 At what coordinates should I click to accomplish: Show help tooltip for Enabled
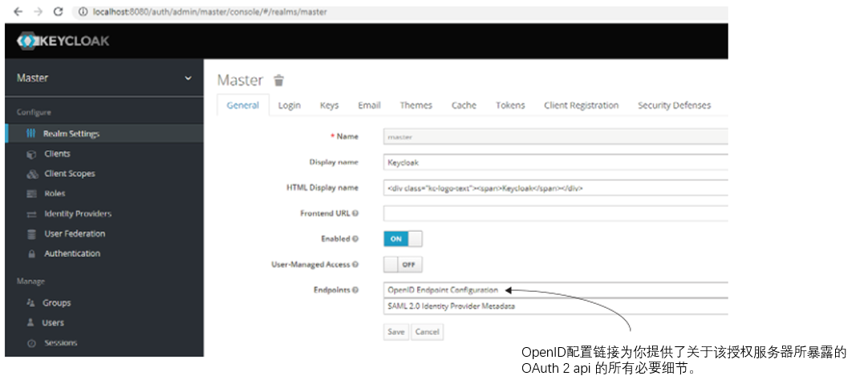pyautogui.click(x=355, y=239)
